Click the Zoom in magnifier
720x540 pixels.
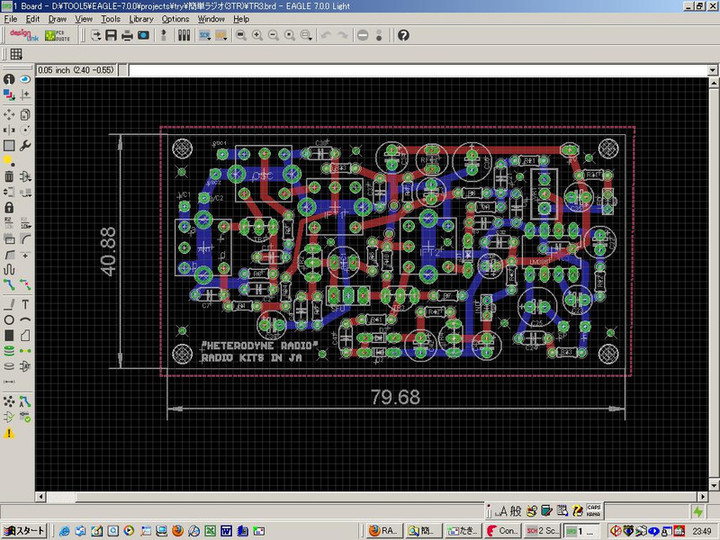coord(257,35)
